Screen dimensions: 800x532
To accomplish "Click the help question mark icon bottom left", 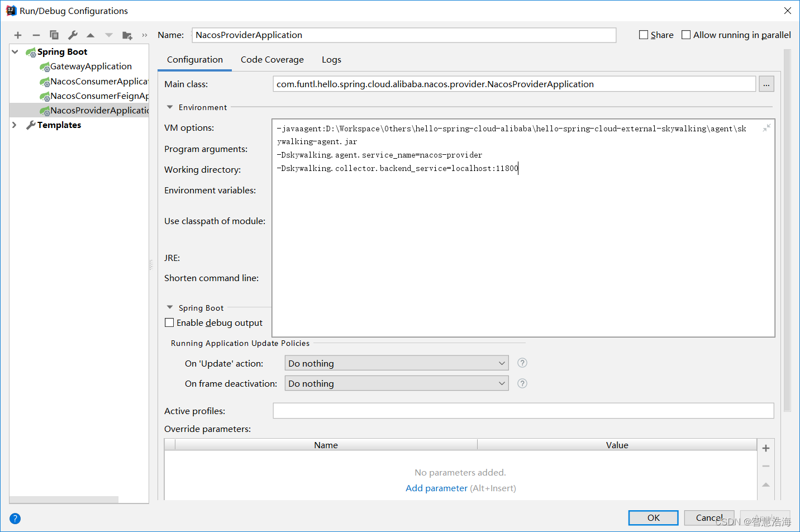I will coord(15,519).
